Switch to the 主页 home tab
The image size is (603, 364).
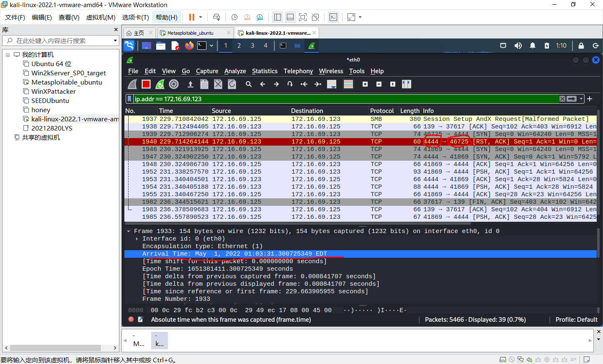point(140,33)
